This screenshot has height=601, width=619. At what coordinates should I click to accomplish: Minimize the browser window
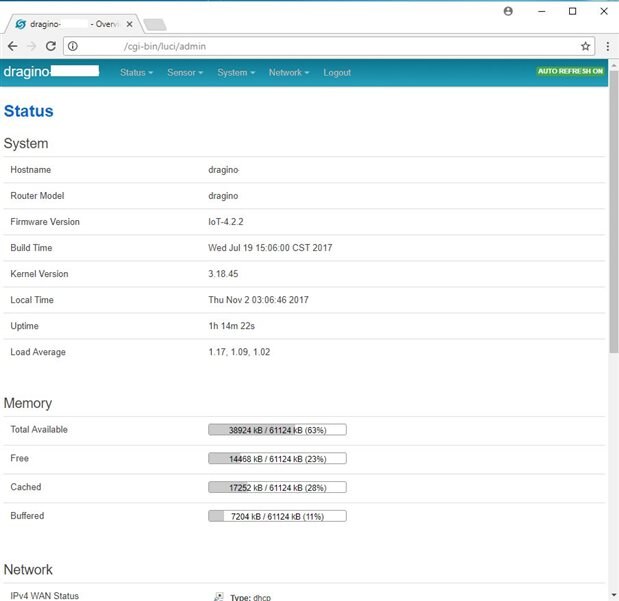point(542,11)
